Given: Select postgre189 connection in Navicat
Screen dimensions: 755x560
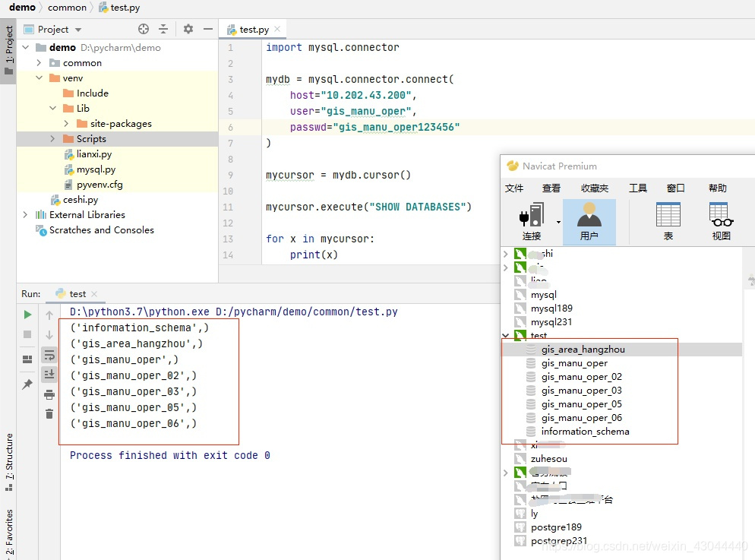Looking at the screenshot, I should click(x=556, y=527).
